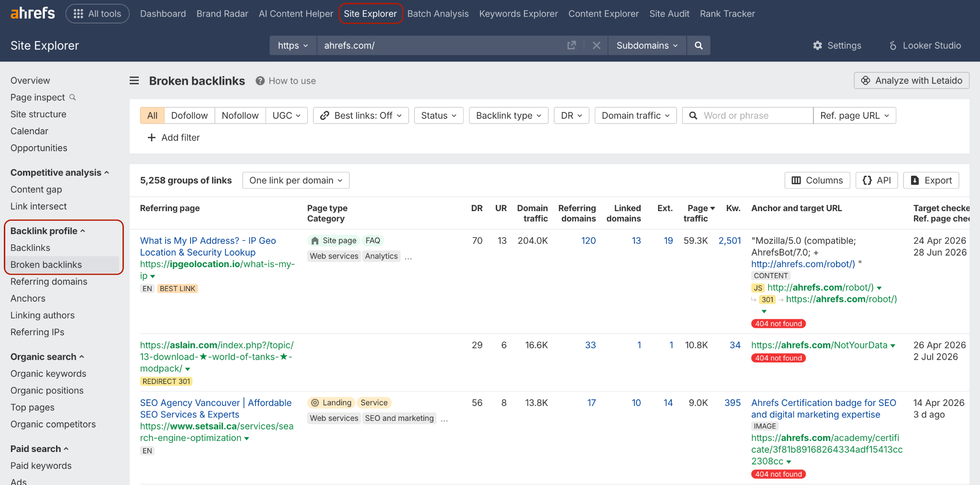980x485 pixels.
Task: Expand the NotYourData target URL arrow
Action: 893,346
